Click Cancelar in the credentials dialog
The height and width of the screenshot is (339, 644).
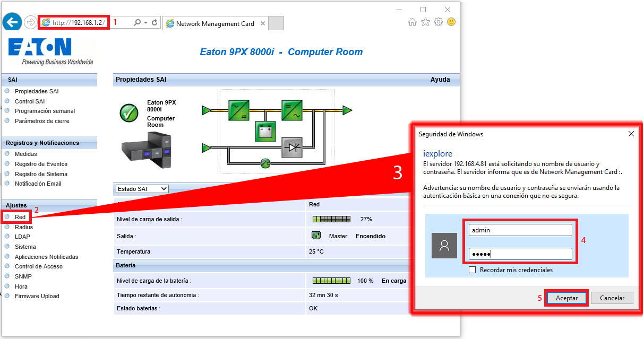612,298
